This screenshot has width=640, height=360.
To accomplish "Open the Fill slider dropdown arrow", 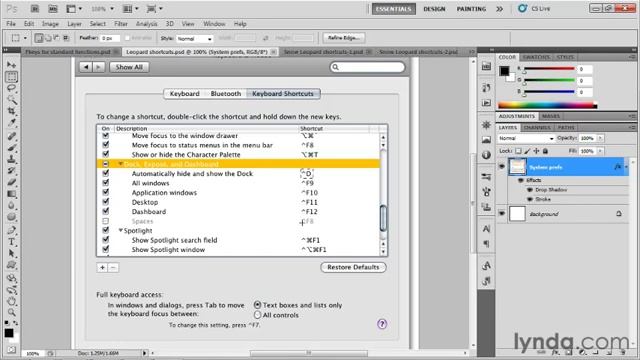I will (600, 151).
